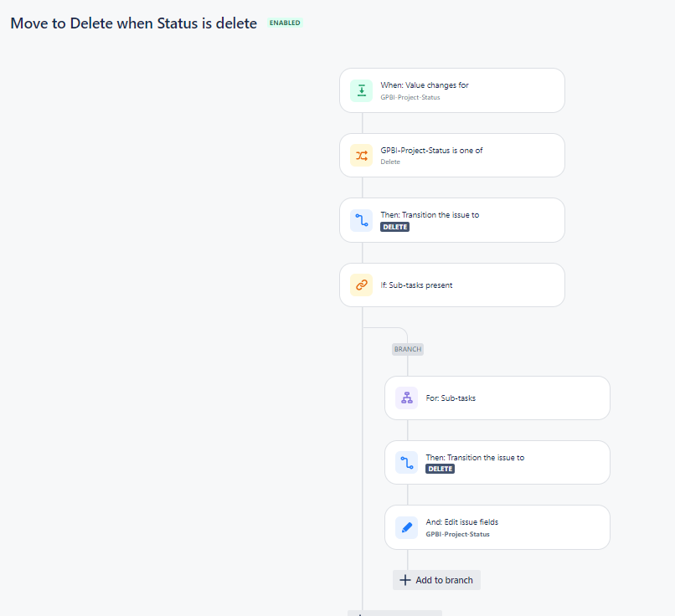Select the For: Sub-tasks branch component
Viewport: 675px width, 616px height.
497,398
